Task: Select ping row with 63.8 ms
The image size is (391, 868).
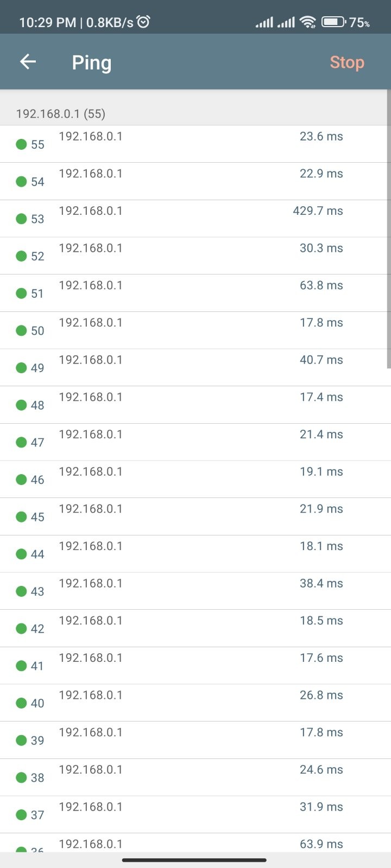Action: click(195, 293)
